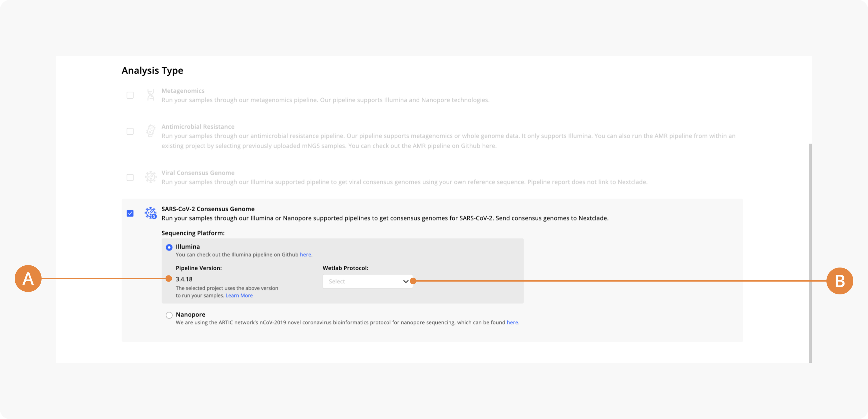Choose the Nanopore sequencing platform
868x419 pixels.
[169, 315]
